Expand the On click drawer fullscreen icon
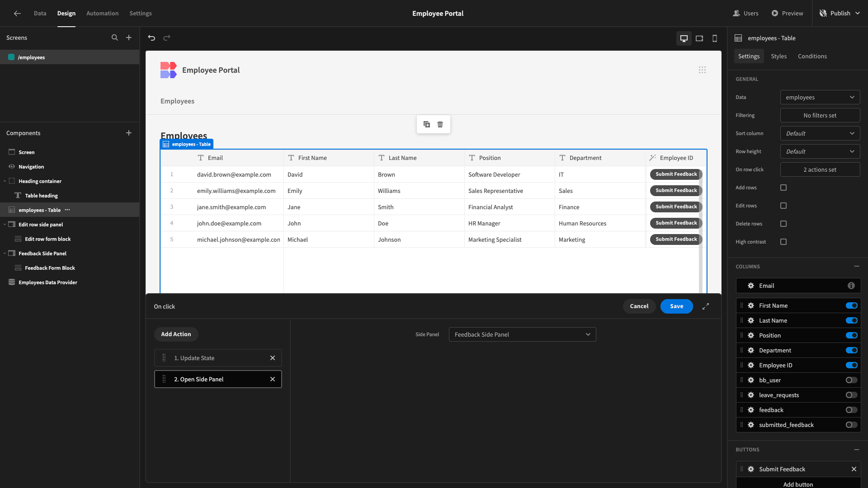 pos(706,306)
